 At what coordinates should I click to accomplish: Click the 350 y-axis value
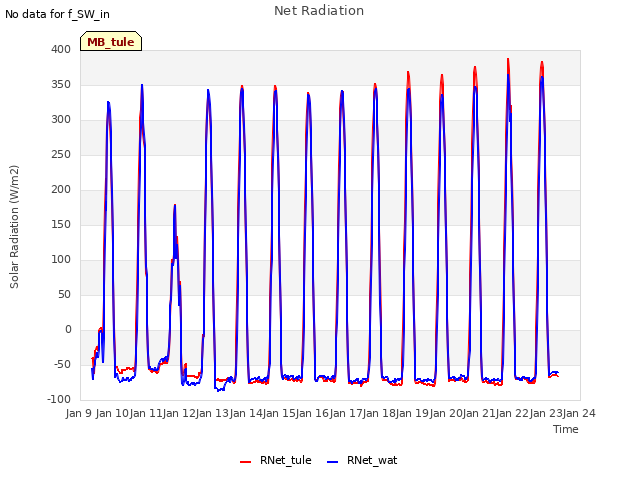[61, 84]
